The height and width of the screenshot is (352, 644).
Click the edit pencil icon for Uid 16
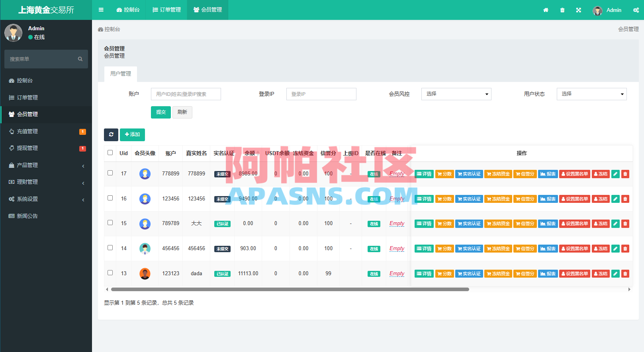click(x=615, y=199)
